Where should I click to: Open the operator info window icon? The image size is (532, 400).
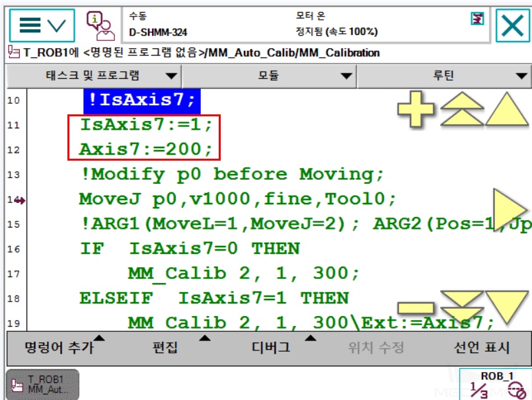click(x=100, y=26)
